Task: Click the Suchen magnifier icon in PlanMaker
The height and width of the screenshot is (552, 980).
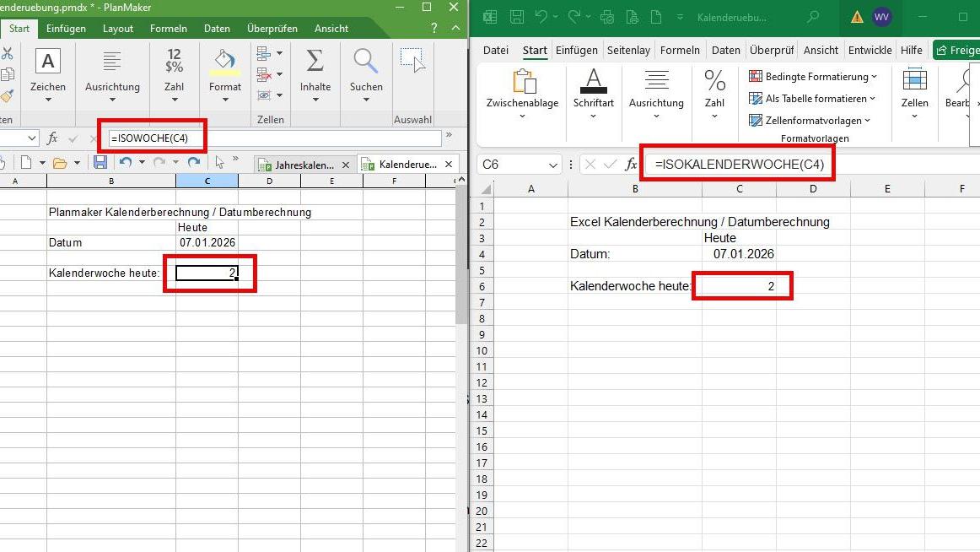Action: (x=365, y=62)
